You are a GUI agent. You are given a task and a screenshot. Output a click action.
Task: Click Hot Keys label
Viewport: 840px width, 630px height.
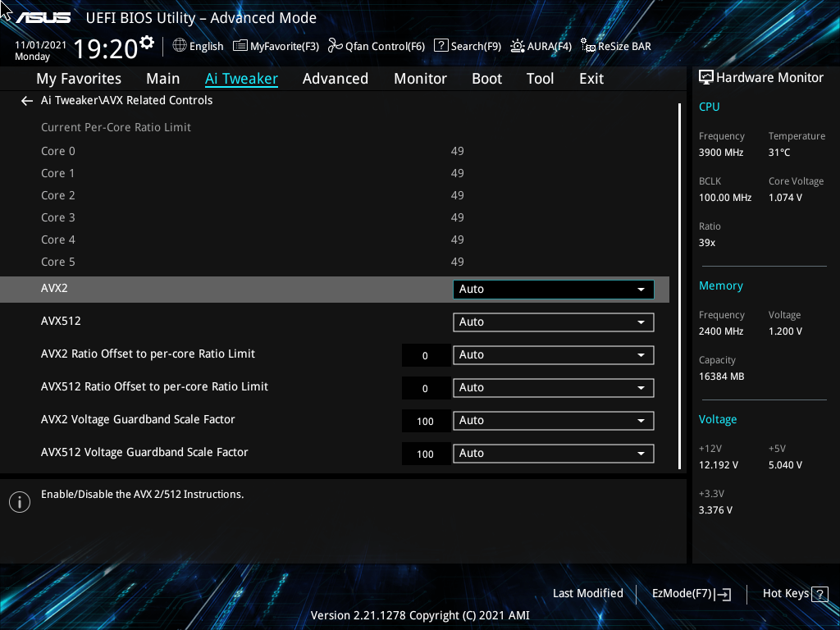pos(785,594)
